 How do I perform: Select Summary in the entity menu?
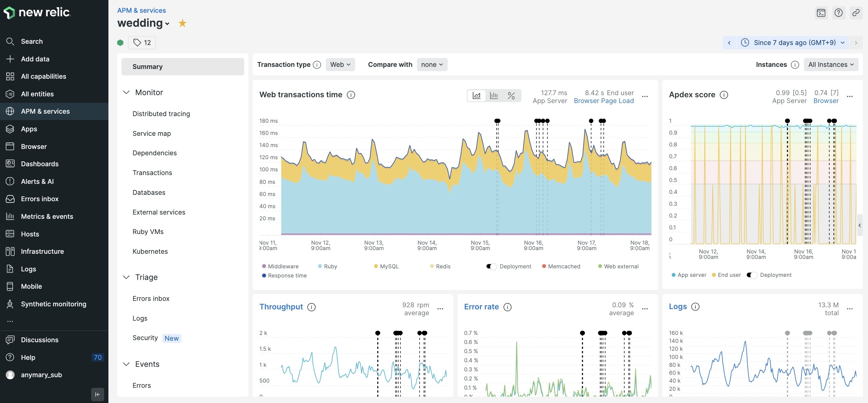pyautogui.click(x=183, y=67)
